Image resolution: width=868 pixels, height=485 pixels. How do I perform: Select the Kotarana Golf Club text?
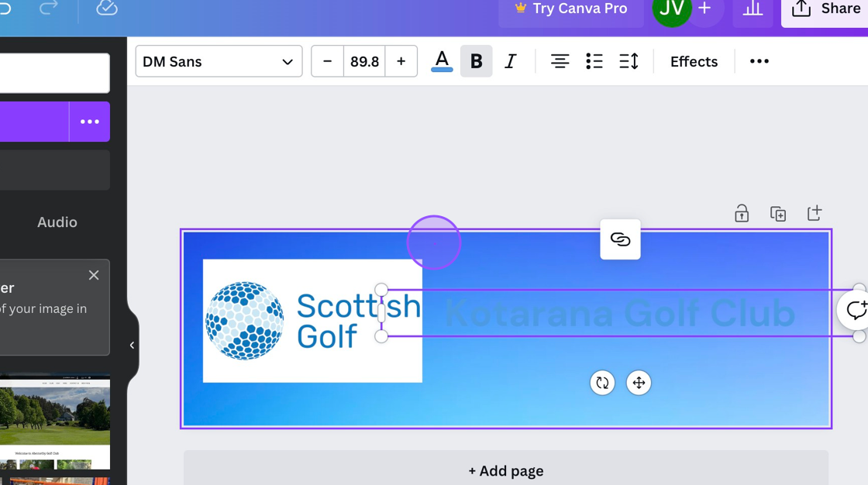(620, 313)
